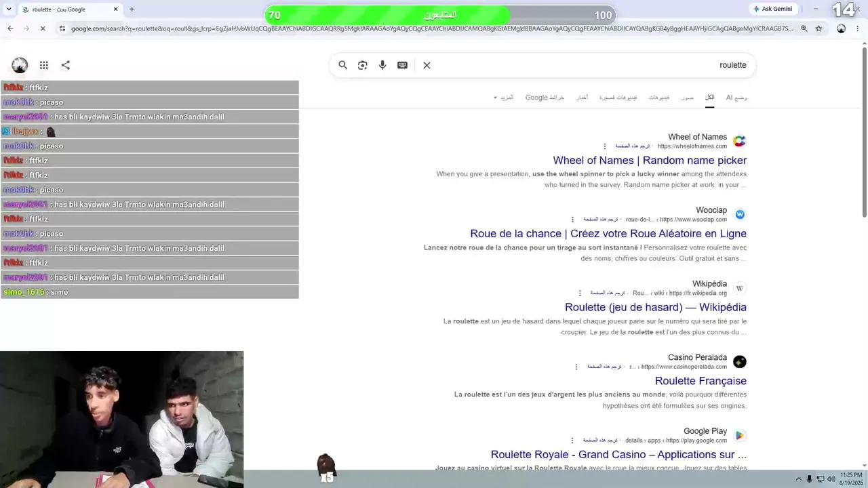Open the Roulette Royale - Grand Casino link
The height and width of the screenshot is (488, 868).
618,455
